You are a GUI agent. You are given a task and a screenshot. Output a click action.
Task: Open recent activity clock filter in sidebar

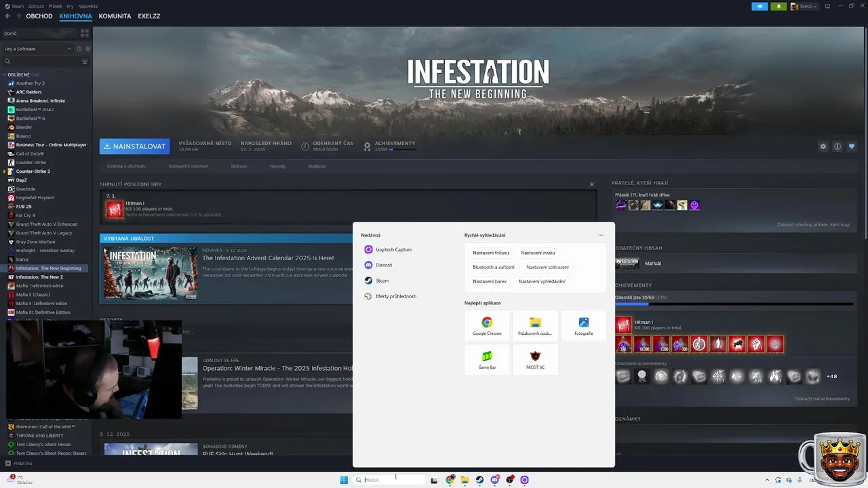tap(79, 49)
